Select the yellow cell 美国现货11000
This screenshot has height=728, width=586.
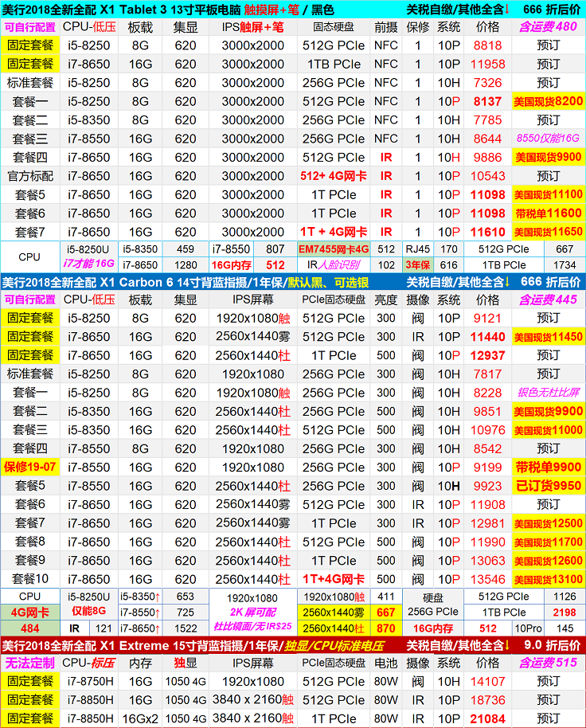coord(548,430)
